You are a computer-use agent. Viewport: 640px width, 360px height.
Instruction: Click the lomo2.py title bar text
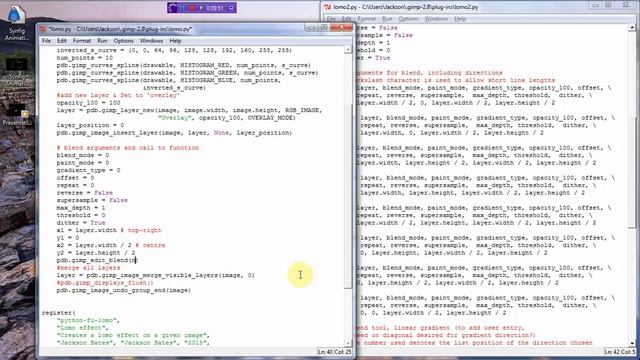(406, 7)
